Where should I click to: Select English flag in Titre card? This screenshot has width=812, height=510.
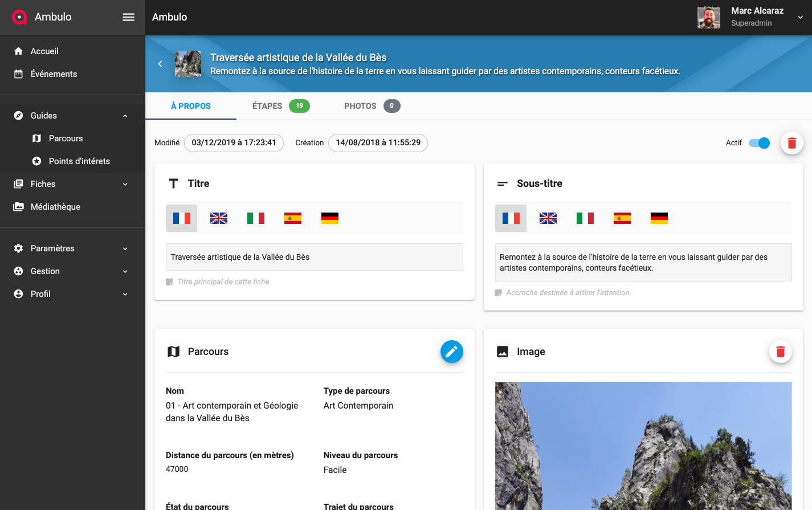point(219,218)
